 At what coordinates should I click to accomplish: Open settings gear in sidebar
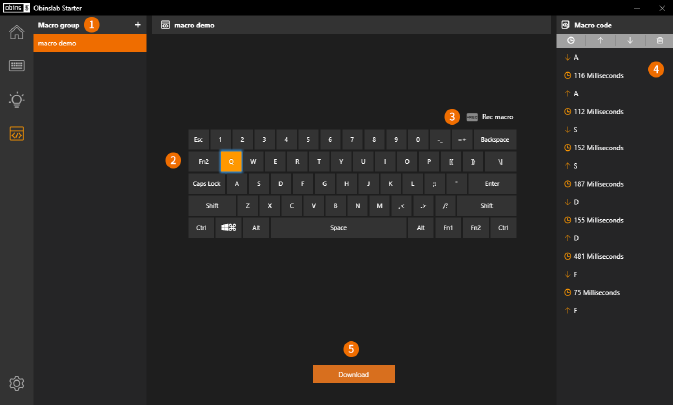(16, 383)
